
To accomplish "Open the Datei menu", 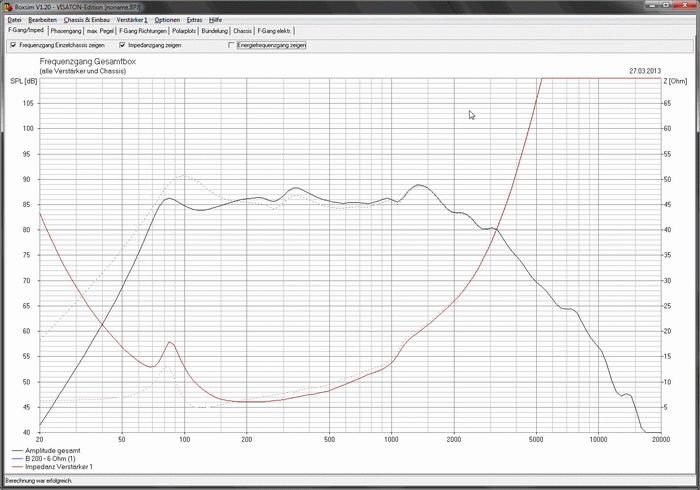I will tap(14, 20).
